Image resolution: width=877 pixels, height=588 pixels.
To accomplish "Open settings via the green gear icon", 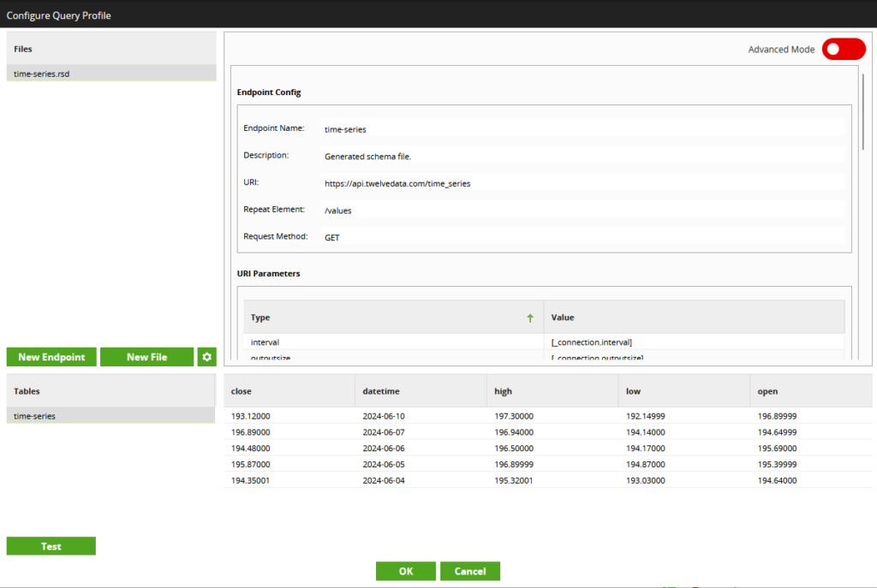I will click(x=206, y=357).
